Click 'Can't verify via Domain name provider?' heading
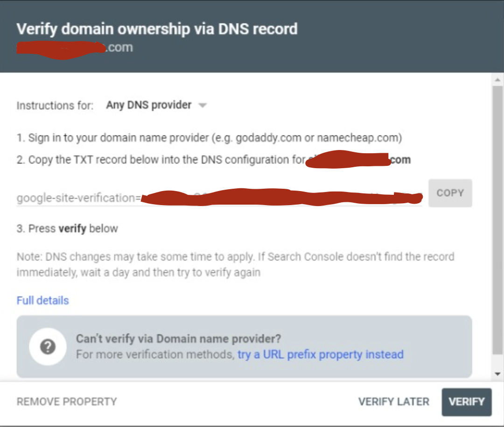 pos(178,339)
